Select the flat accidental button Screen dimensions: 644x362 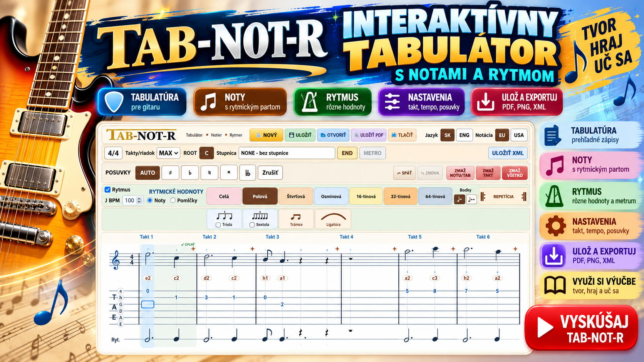190,173
